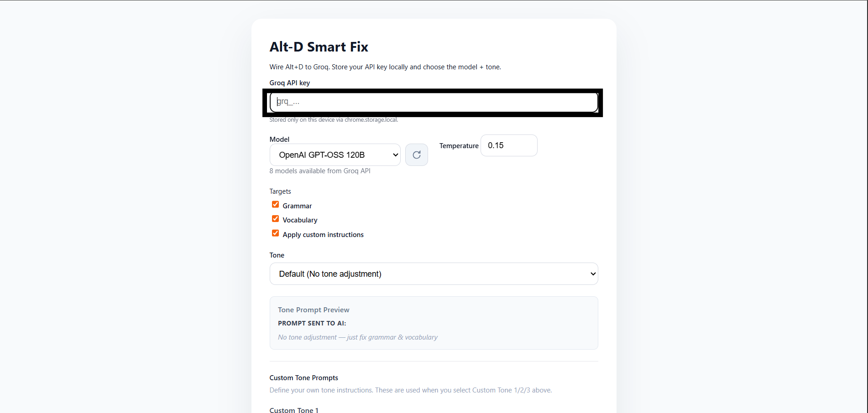Click the chrome.storage.local hint text
Image resolution: width=868 pixels, height=413 pixels.
pos(334,119)
